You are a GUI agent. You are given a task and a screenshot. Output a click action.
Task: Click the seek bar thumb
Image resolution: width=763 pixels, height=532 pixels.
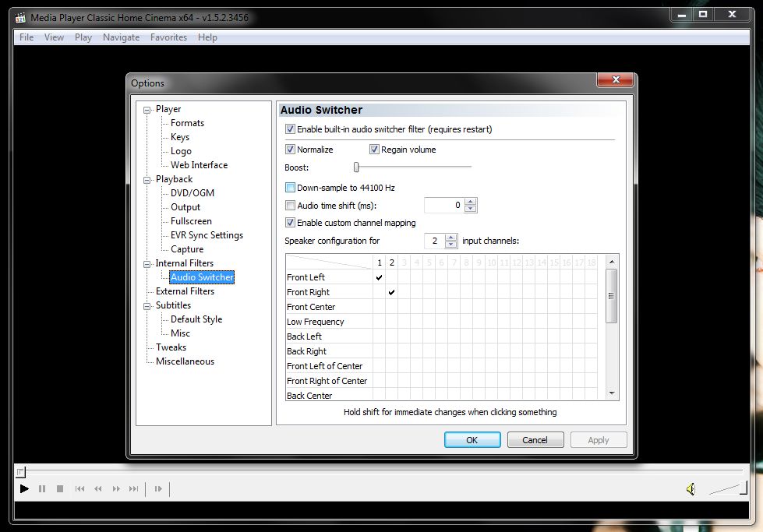pos(20,471)
